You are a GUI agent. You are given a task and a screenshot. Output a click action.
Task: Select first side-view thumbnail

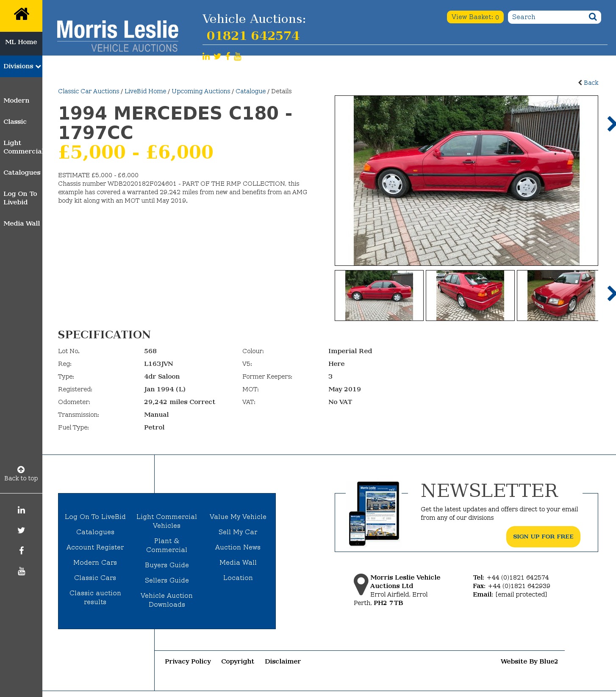coord(379,296)
